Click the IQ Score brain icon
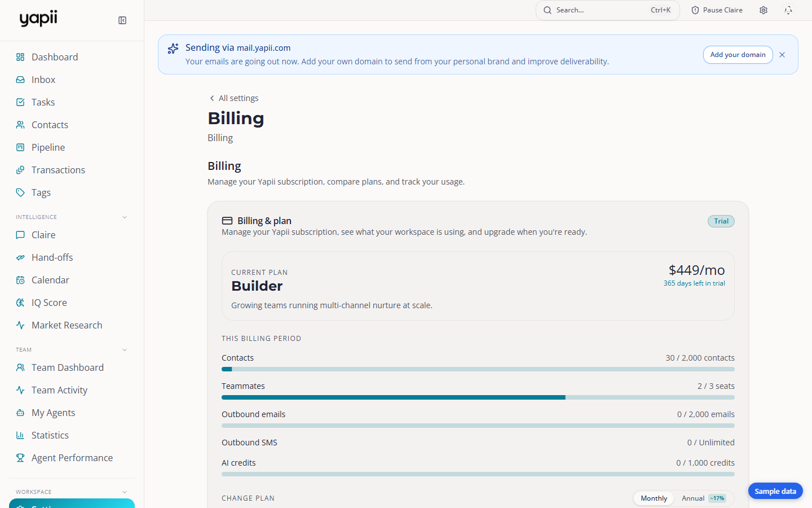812x508 pixels. pos(20,303)
